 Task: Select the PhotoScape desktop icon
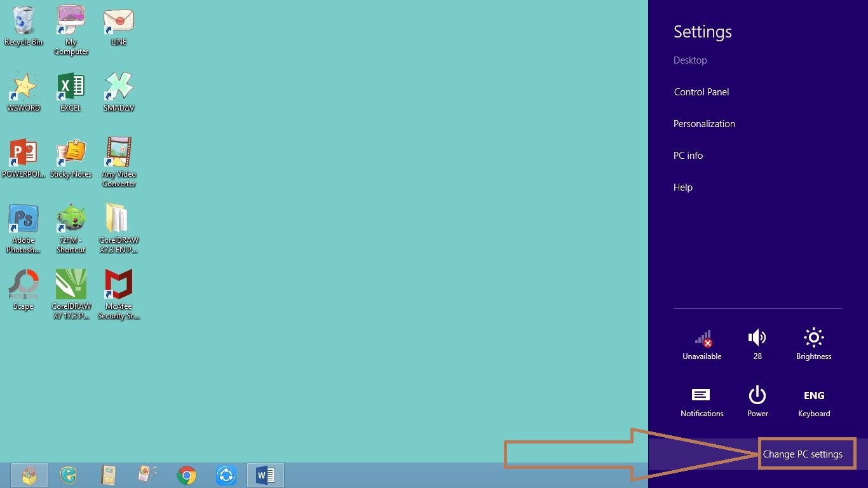[x=24, y=290]
